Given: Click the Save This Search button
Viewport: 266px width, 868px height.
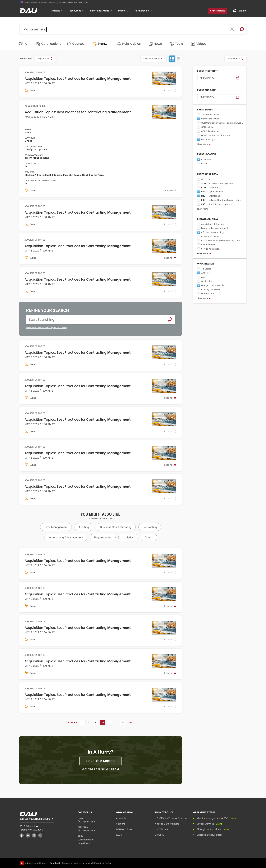Looking at the screenshot, I should pos(100,761).
